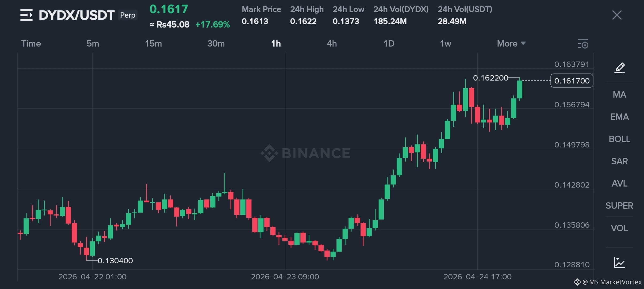Toggle the SUPER indicator

click(619, 206)
